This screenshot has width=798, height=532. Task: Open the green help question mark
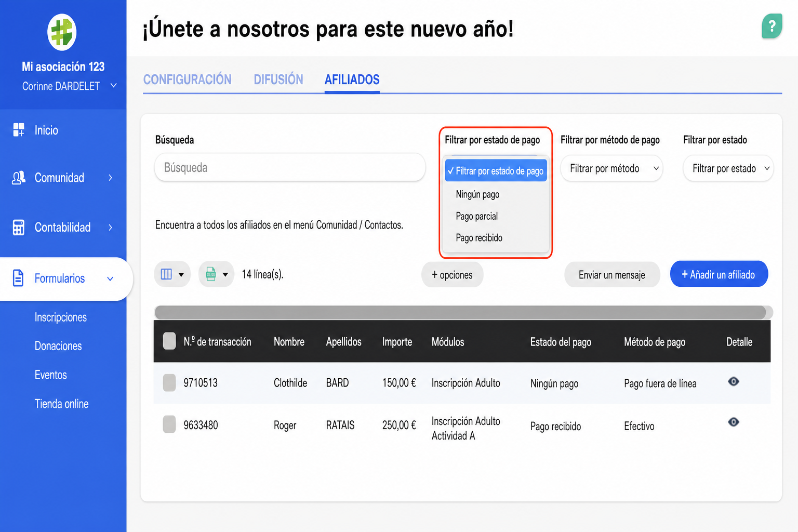(x=772, y=26)
